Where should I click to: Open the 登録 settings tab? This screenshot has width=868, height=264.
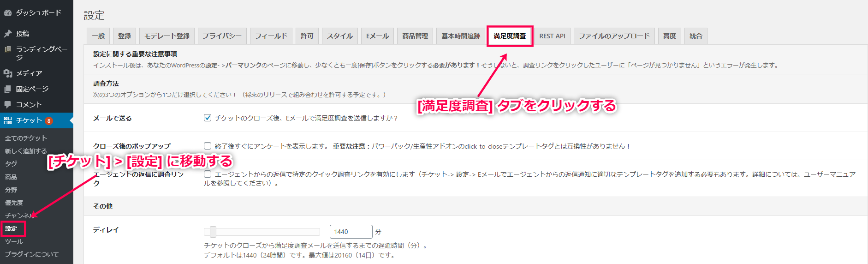[x=125, y=36]
